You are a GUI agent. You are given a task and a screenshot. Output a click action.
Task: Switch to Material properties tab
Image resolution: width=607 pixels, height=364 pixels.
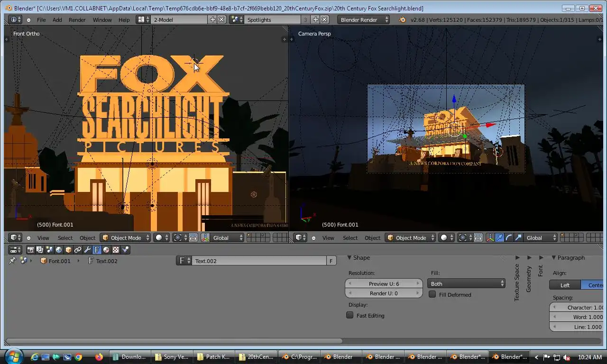point(106,250)
